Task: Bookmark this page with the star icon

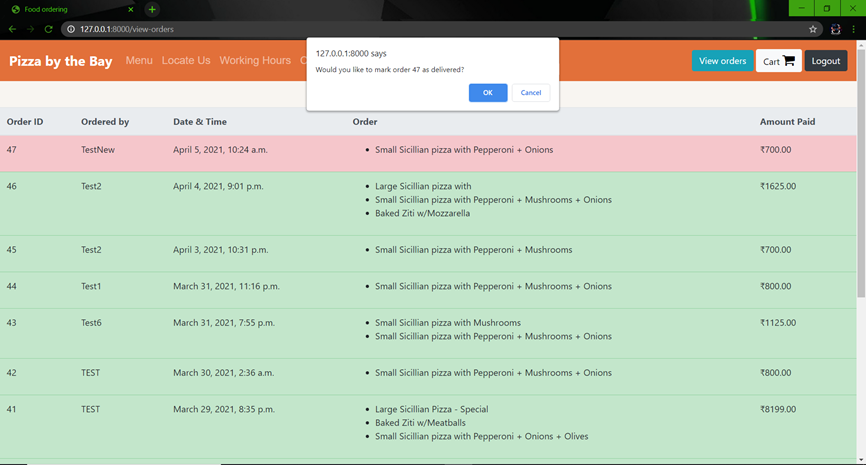Action: click(x=812, y=29)
